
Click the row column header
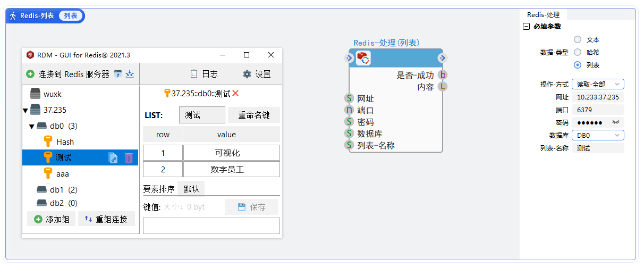163,134
